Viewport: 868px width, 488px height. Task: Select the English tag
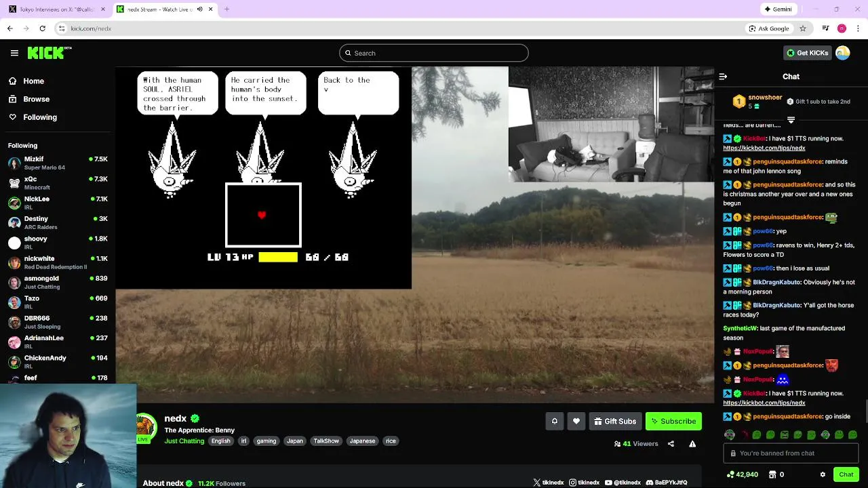220,441
